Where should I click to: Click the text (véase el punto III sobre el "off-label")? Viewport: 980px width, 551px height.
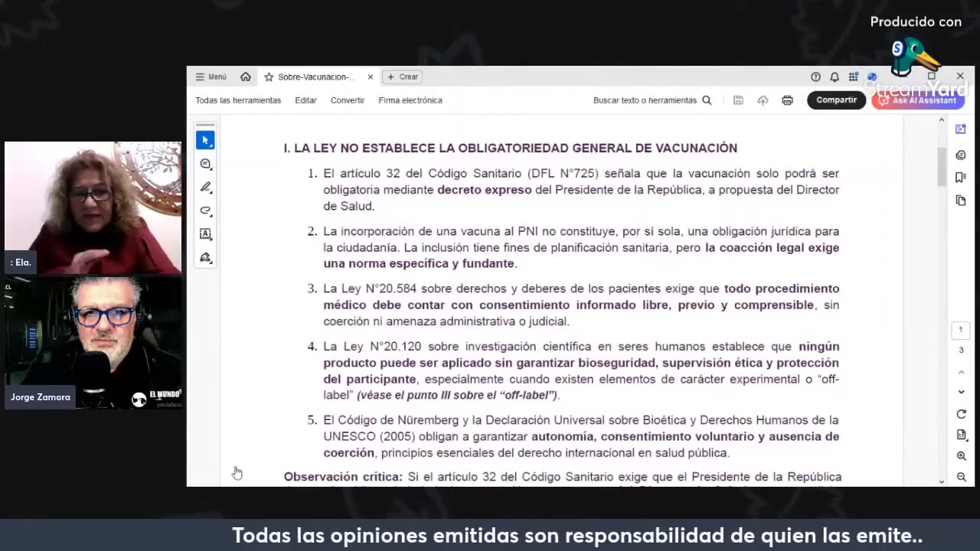(x=458, y=396)
